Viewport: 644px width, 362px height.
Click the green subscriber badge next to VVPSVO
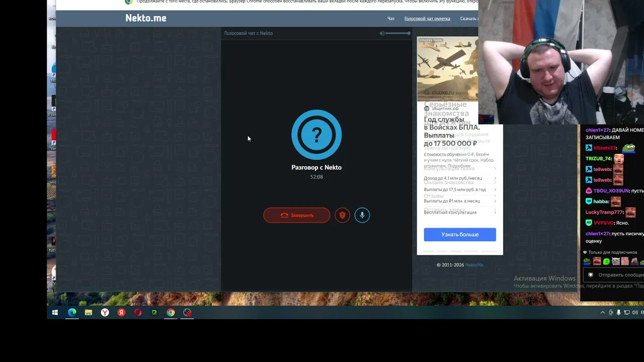[x=589, y=223]
